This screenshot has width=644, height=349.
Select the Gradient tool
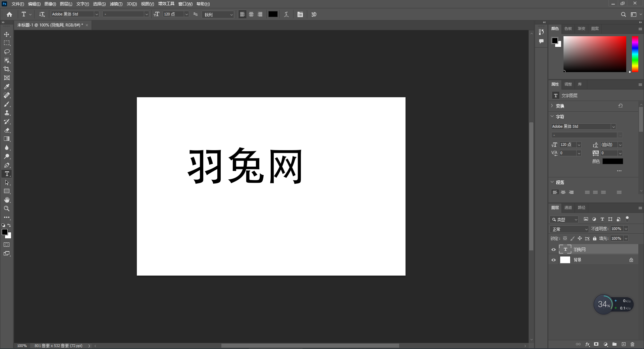pyautogui.click(x=7, y=139)
